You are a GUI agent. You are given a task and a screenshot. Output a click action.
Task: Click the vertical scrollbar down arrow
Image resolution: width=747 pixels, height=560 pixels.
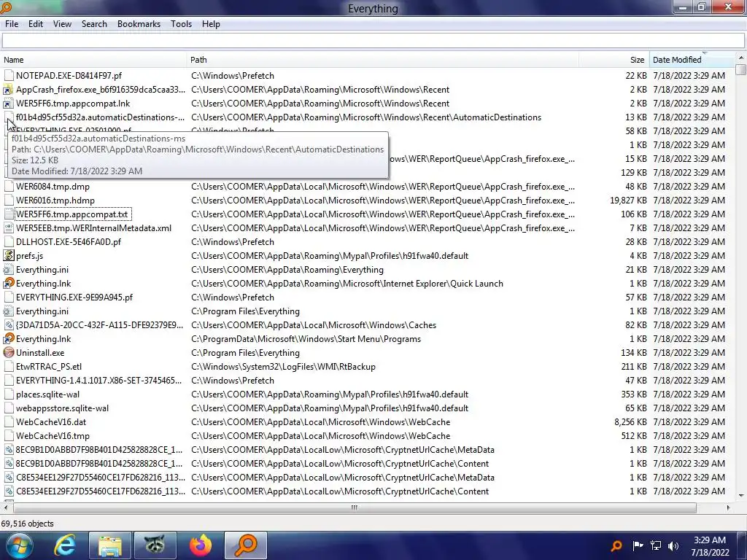coord(741,496)
